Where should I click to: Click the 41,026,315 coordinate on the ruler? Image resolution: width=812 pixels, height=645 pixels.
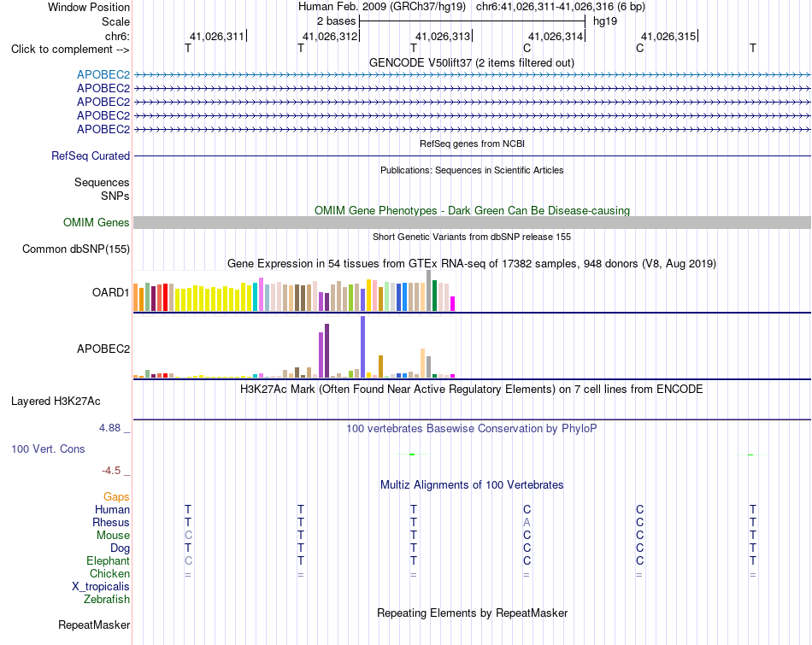pyautogui.click(x=668, y=36)
